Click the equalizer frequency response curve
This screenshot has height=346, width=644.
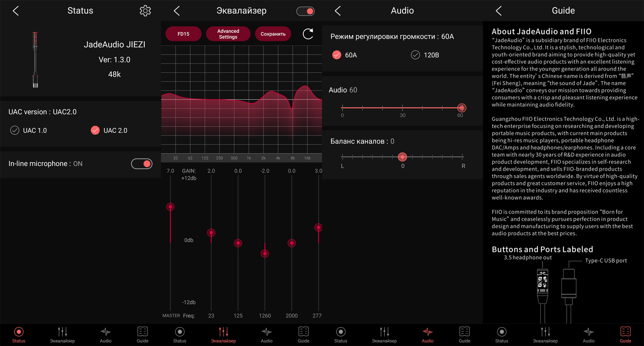point(241,100)
